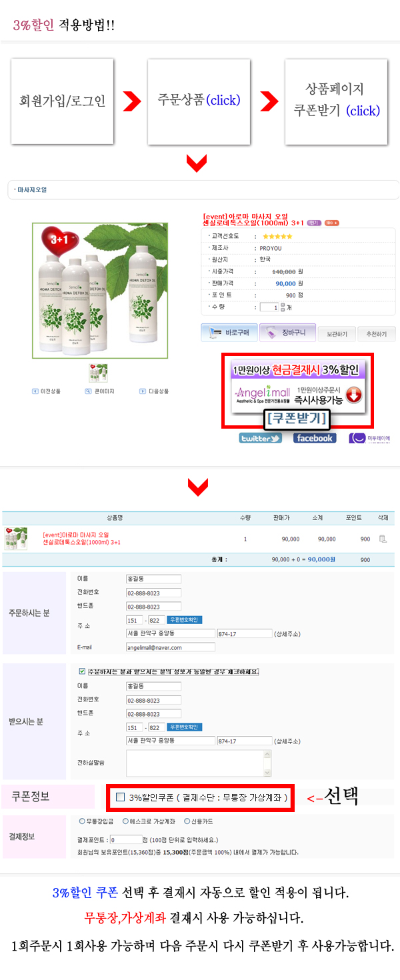This screenshot has height=980, width=400.
Task: Go to 다음상품 next product
Action: click(x=154, y=391)
